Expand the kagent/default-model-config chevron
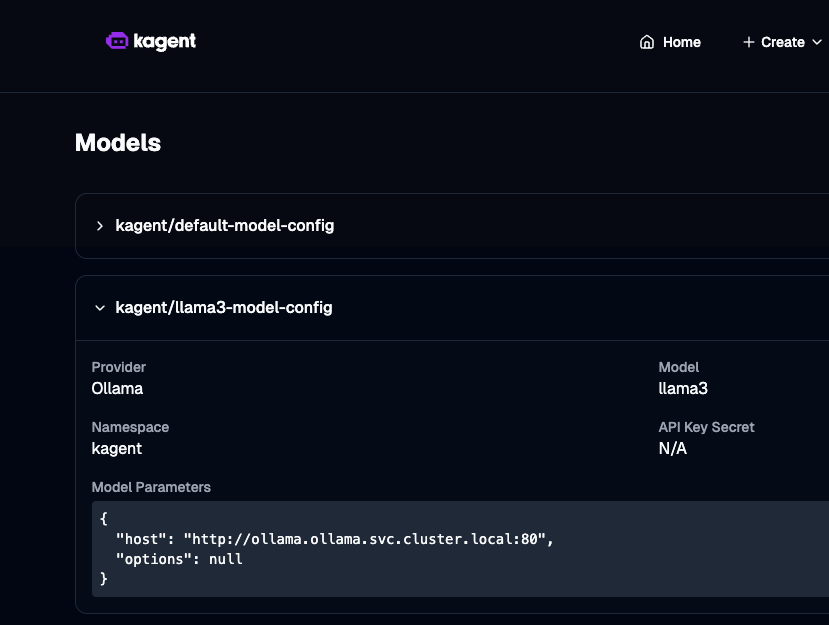Screen dimensions: 829x625 [x=100, y=226]
